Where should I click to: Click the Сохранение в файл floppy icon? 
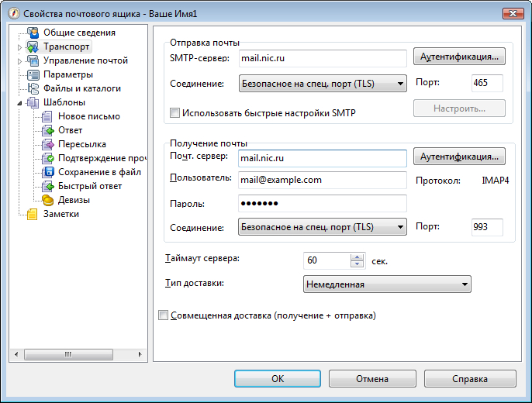point(48,172)
